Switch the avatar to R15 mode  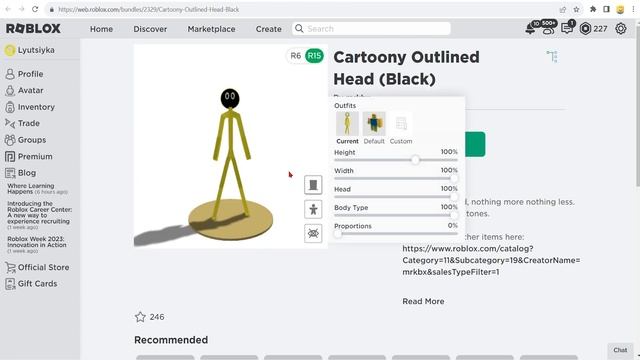tap(314, 56)
